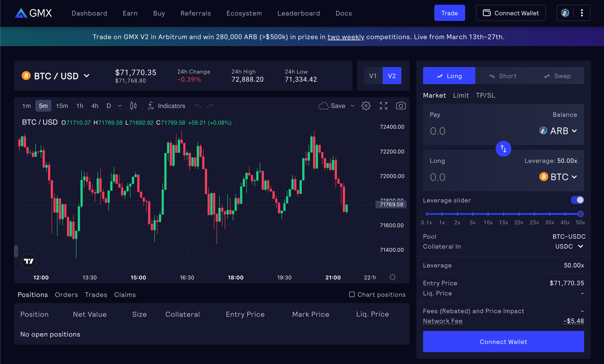Screen dimensions: 604x364
Task: Click the TradingView logo on chart
Action: (x=29, y=261)
